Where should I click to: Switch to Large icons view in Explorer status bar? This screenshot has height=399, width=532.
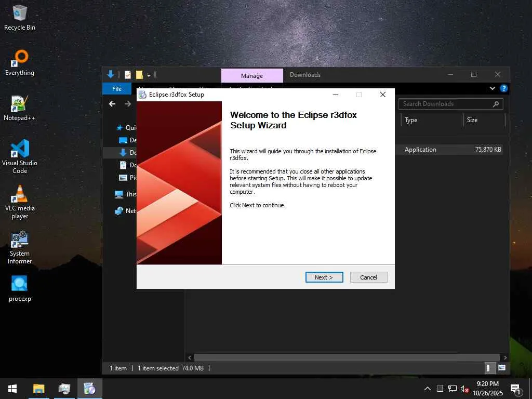tap(502, 368)
